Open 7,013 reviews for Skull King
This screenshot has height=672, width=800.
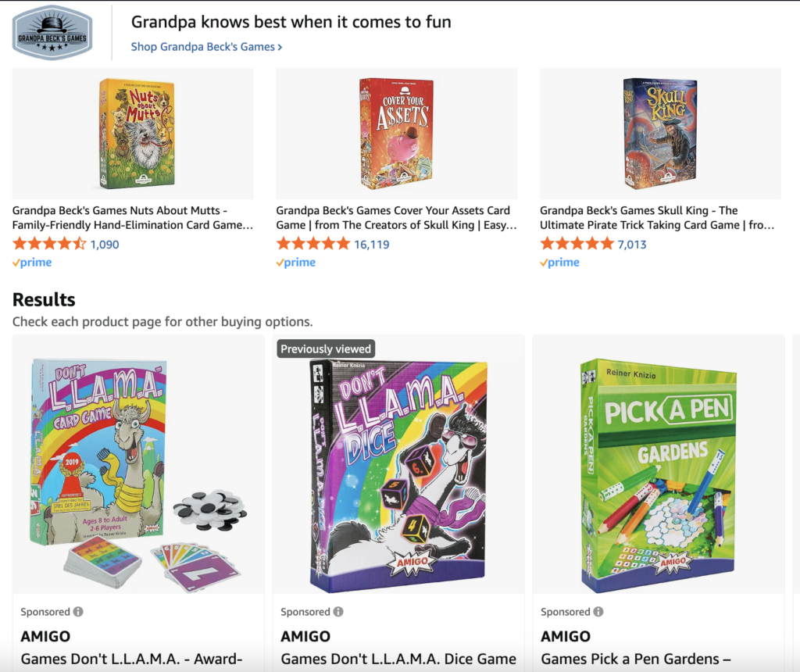[632, 245]
